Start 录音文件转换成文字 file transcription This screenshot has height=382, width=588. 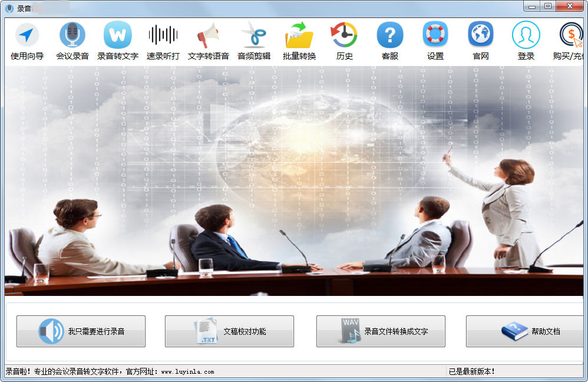[x=380, y=331]
